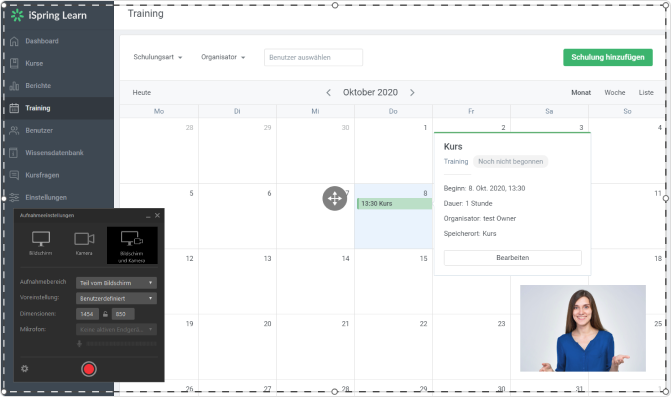Click the Training calendar icon
The image size is (671, 397).
point(14,108)
